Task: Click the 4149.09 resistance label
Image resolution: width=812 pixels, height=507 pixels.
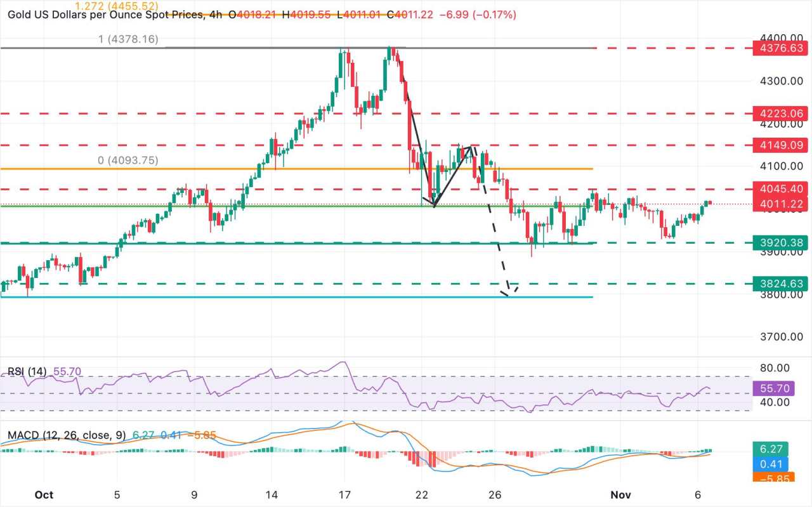Action: tap(782, 145)
